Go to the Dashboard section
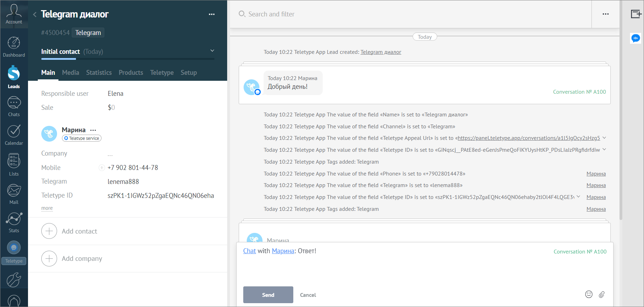The width and height of the screenshot is (644, 307). [14, 47]
